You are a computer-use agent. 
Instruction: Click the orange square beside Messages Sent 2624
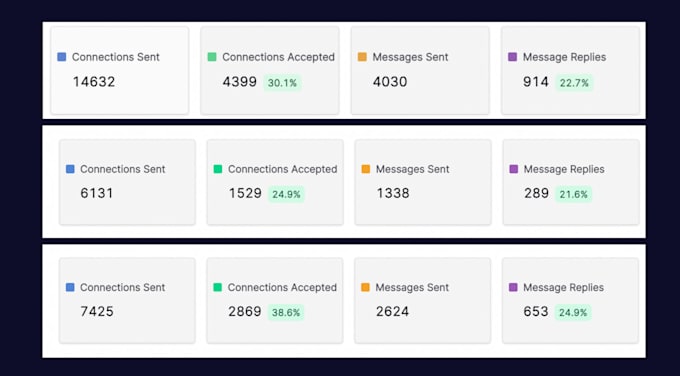pyautogui.click(x=366, y=287)
